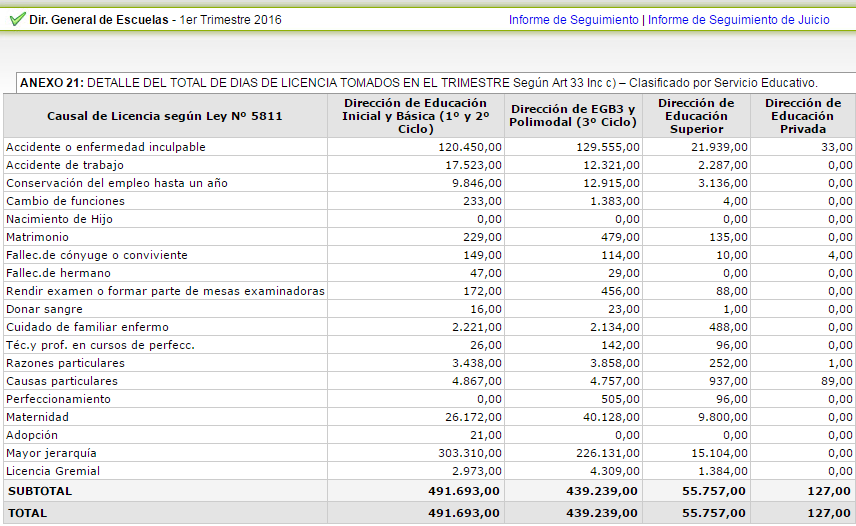Viewport: 856px width, 526px height.
Task: Click the 89,00 value in Causas particulares
Action: click(837, 381)
